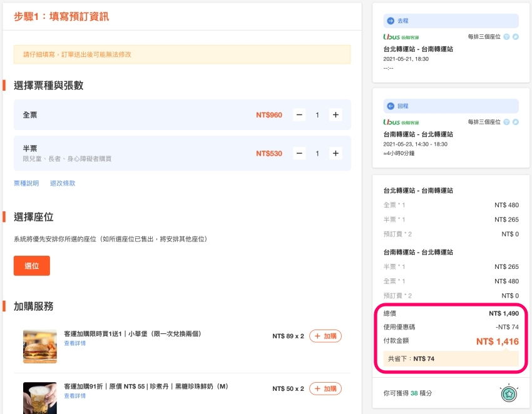Decrease 全票 ticket quantity with minus
Viewport: 532px width, 414px height.
pos(299,115)
